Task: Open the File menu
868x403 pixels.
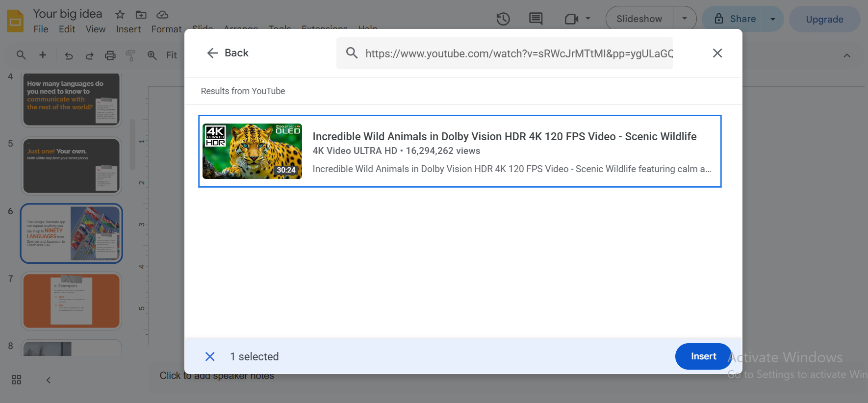Action: coord(41,29)
